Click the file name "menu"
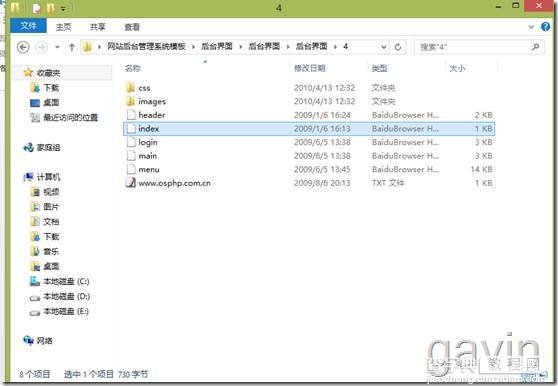This screenshot has width=558, height=386. pyautogui.click(x=149, y=170)
